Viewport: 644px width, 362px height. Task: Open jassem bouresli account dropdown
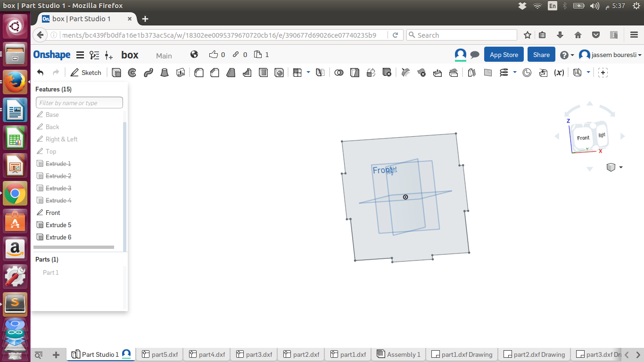[x=610, y=55]
